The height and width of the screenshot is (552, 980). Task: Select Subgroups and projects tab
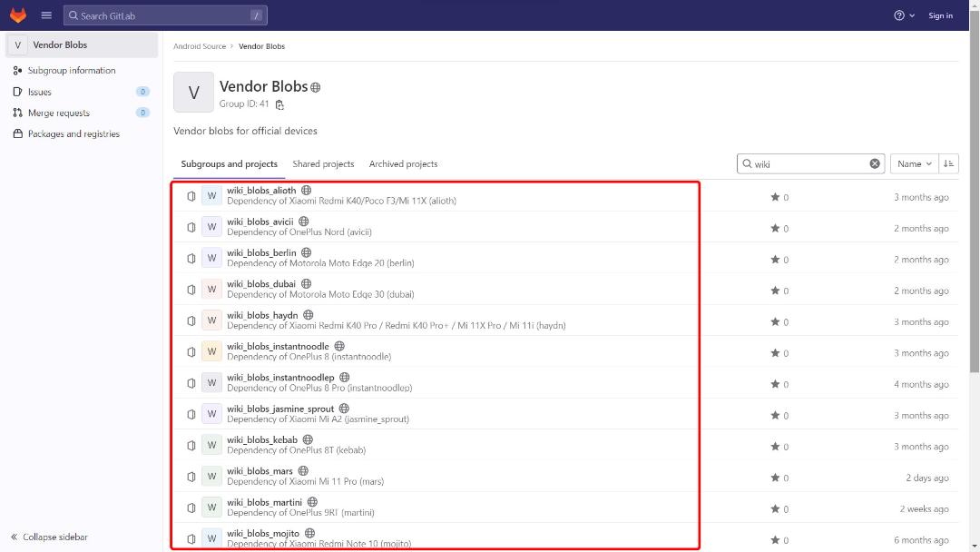[x=229, y=163]
